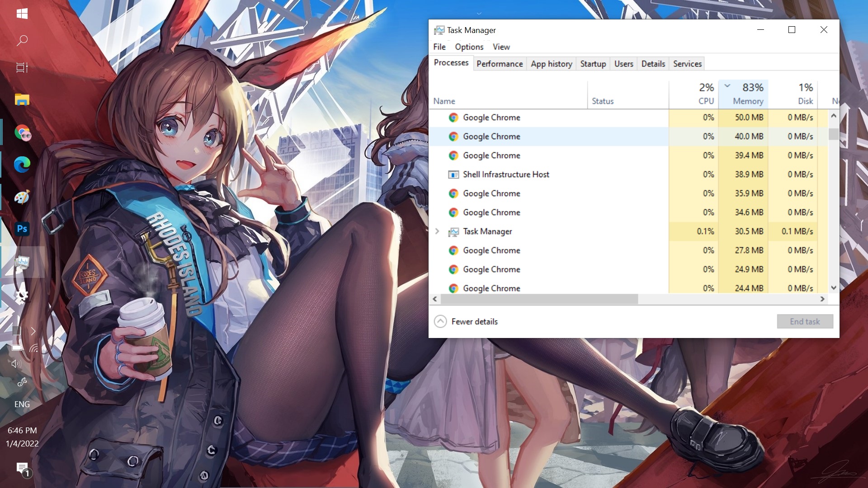Switch to the App history tab

tap(552, 64)
